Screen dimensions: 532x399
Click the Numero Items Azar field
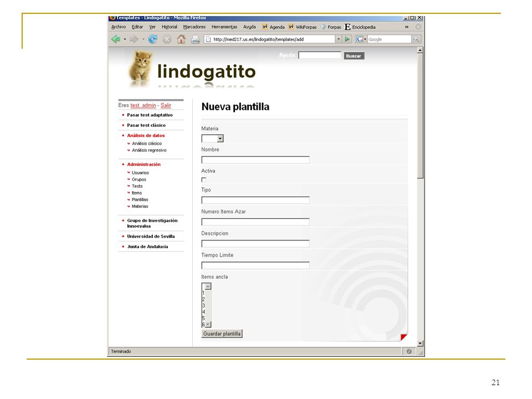coord(255,222)
